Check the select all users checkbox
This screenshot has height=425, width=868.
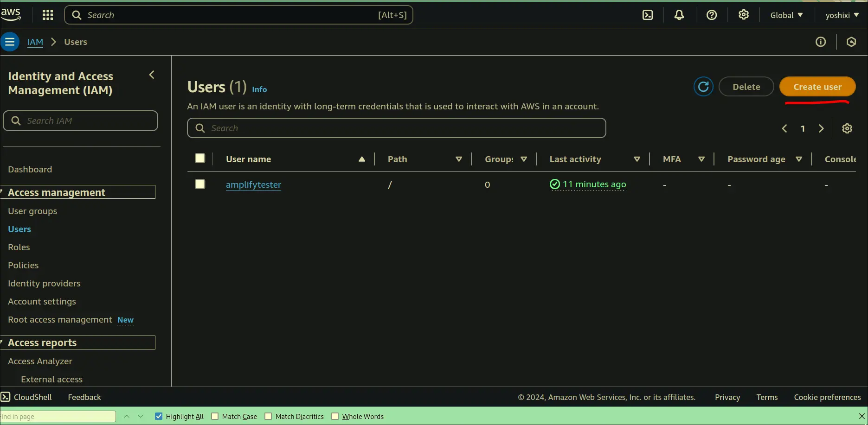[200, 159]
